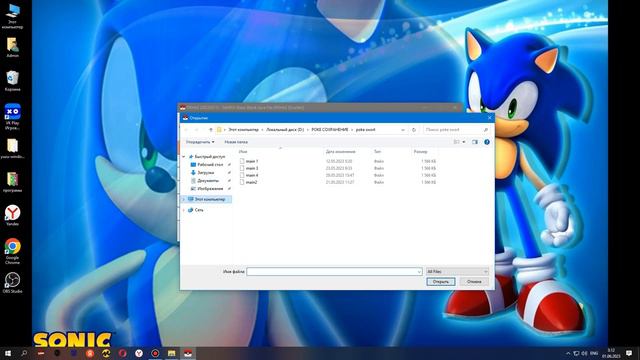Image resolution: width=640 pixels, height=360 pixels.
Task: Select the file named main 3
Action: [x=252, y=168]
